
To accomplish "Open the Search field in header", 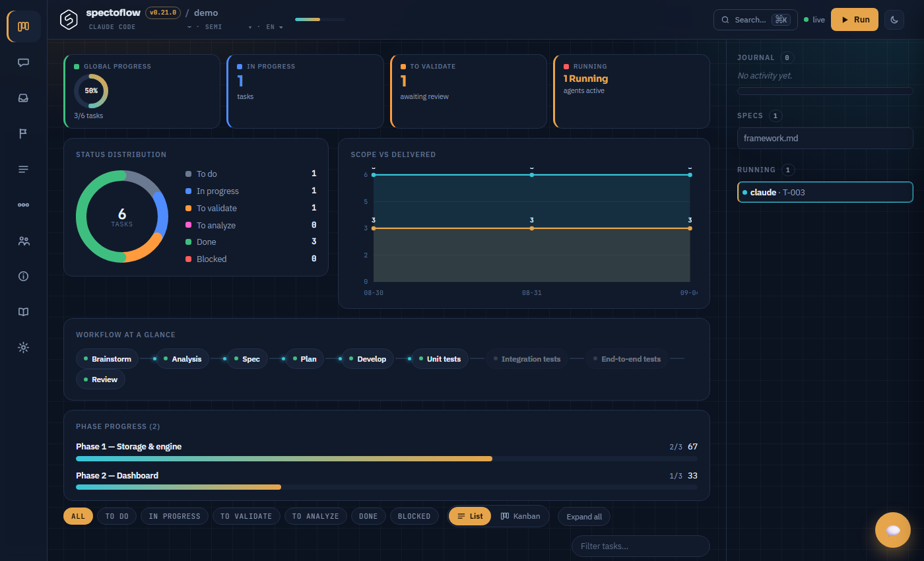I will (x=756, y=20).
